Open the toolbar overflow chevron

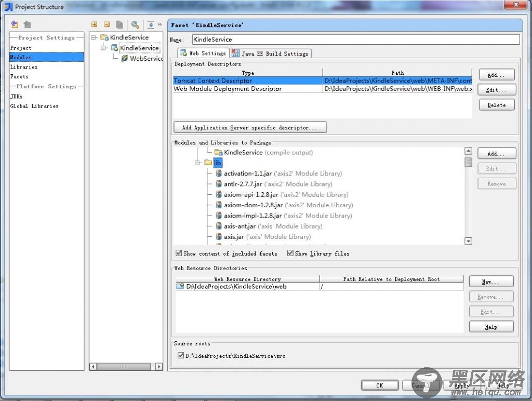click(160, 24)
